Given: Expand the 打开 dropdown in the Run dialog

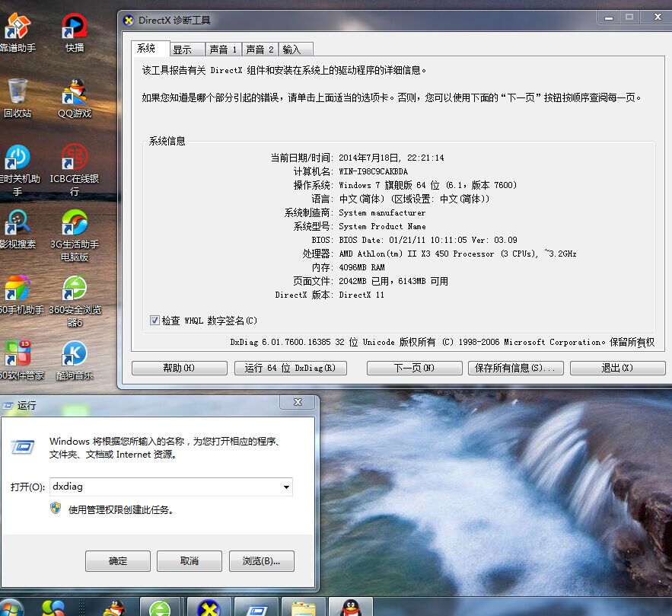Looking at the screenshot, I should (288, 487).
